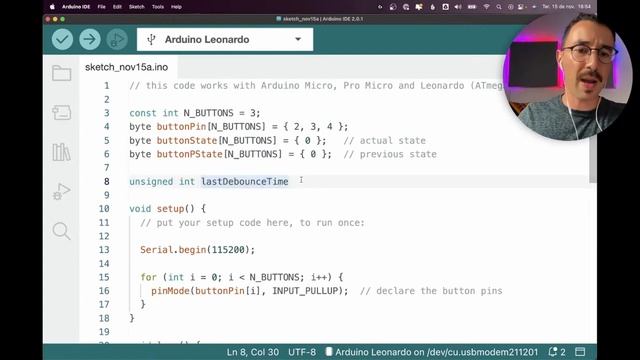Click buttonPState on line 6
The height and width of the screenshot is (360, 640).
tap(190, 154)
